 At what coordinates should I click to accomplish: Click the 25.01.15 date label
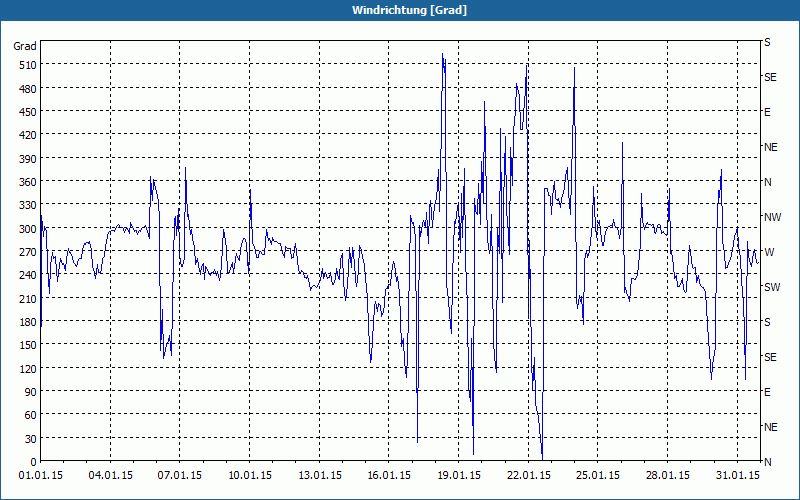598,476
